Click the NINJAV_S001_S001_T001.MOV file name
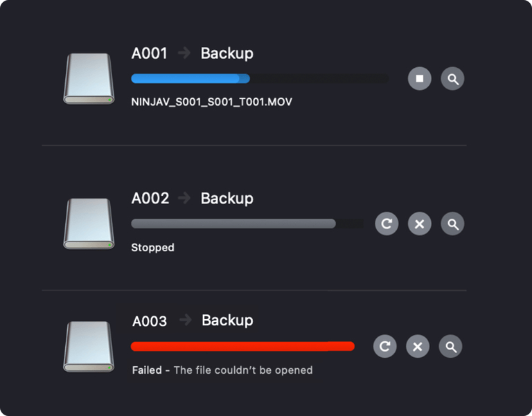 (211, 102)
